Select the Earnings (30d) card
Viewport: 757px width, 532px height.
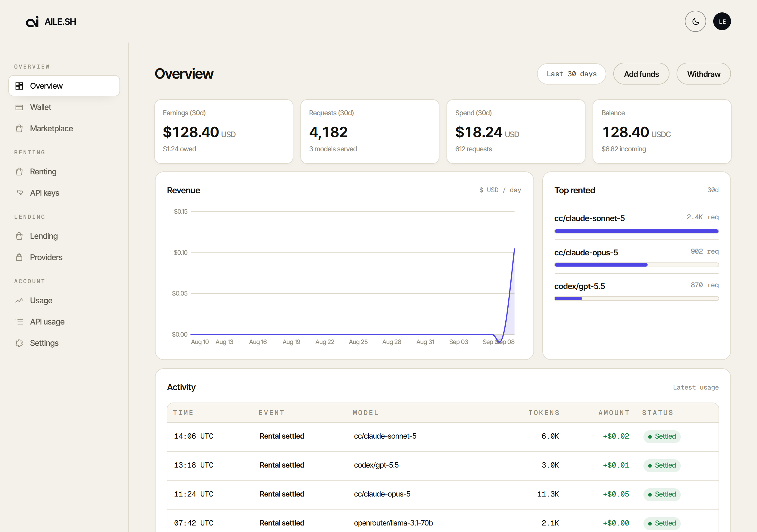[224, 132]
